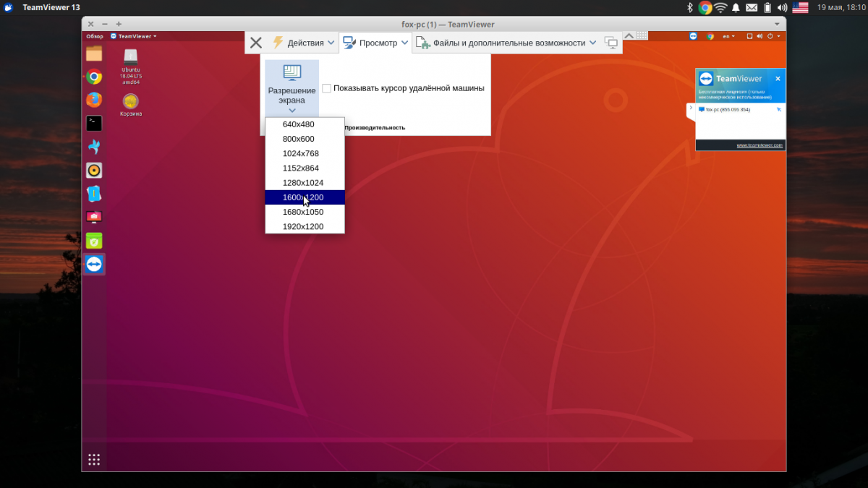Viewport: 868px width, 488px height.
Task: Click the monitor switch icon in the toolbar
Action: 611,43
